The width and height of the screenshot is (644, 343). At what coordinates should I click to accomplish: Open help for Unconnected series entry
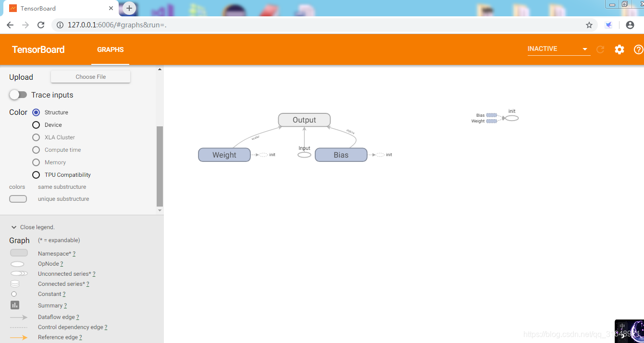click(x=94, y=274)
